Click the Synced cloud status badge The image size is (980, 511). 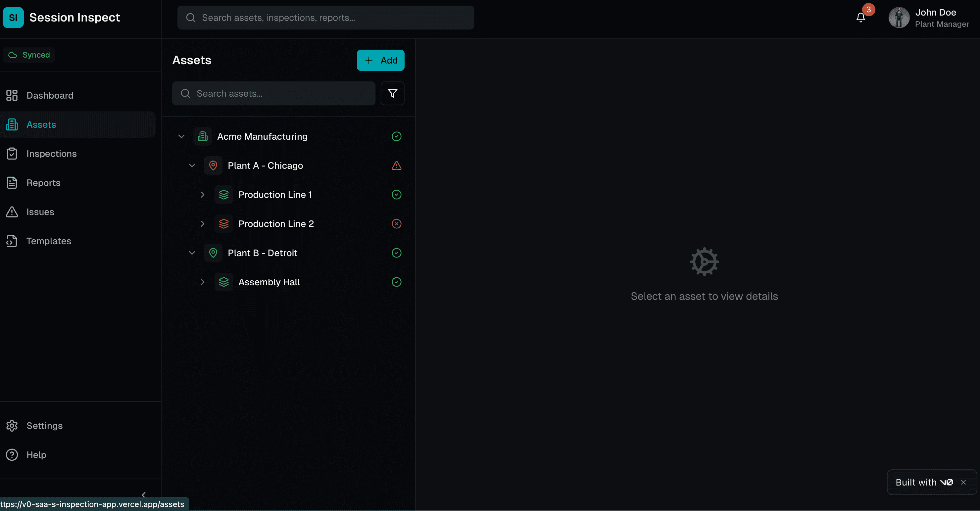coord(29,55)
